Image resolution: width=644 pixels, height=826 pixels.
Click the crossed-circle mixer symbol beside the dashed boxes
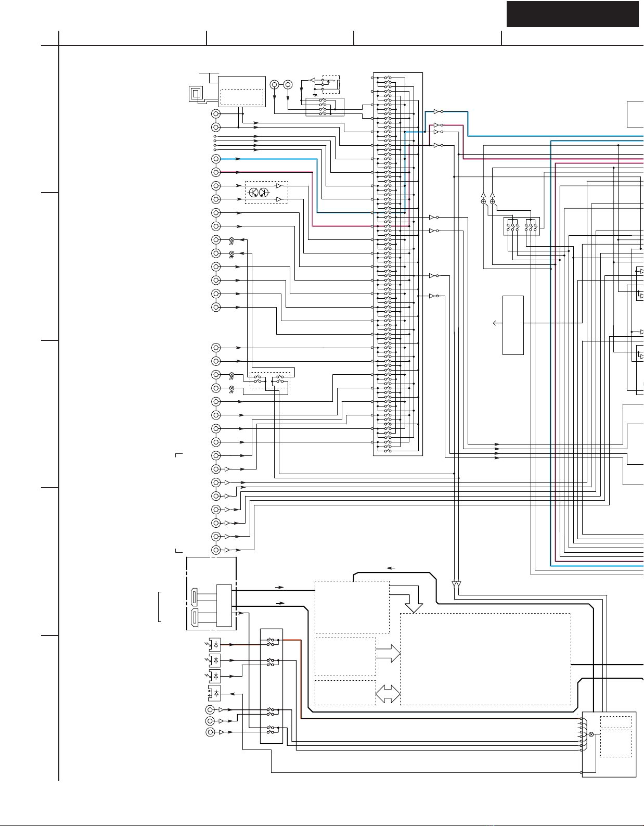point(591,734)
